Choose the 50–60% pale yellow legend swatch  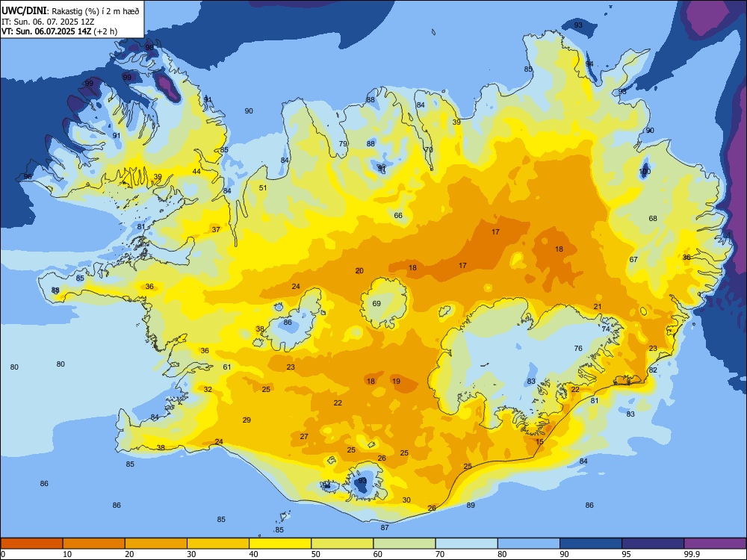tap(342, 544)
